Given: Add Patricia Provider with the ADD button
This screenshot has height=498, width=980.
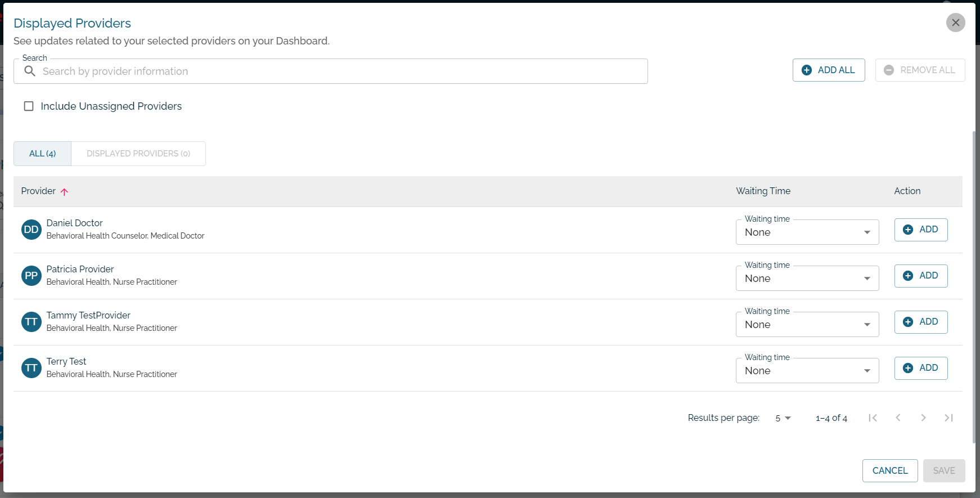Looking at the screenshot, I should (921, 276).
